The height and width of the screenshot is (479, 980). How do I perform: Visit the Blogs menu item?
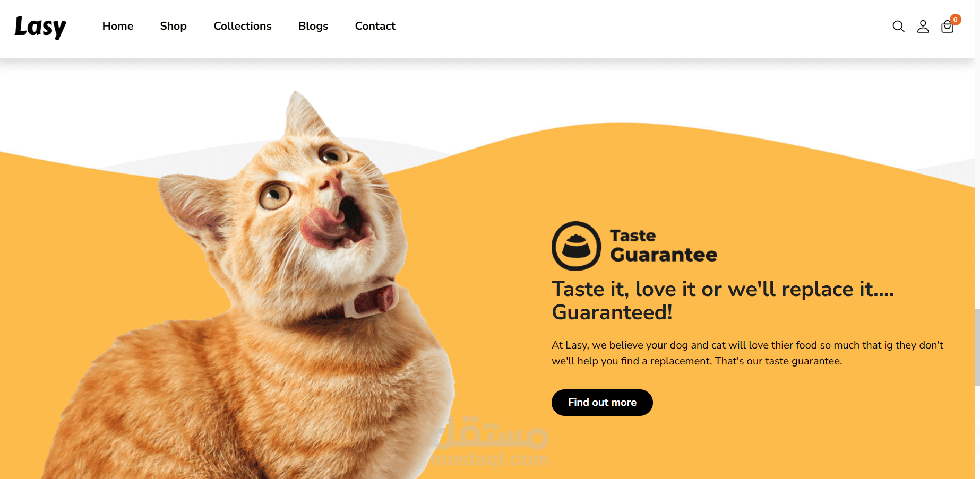[x=313, y=26]
